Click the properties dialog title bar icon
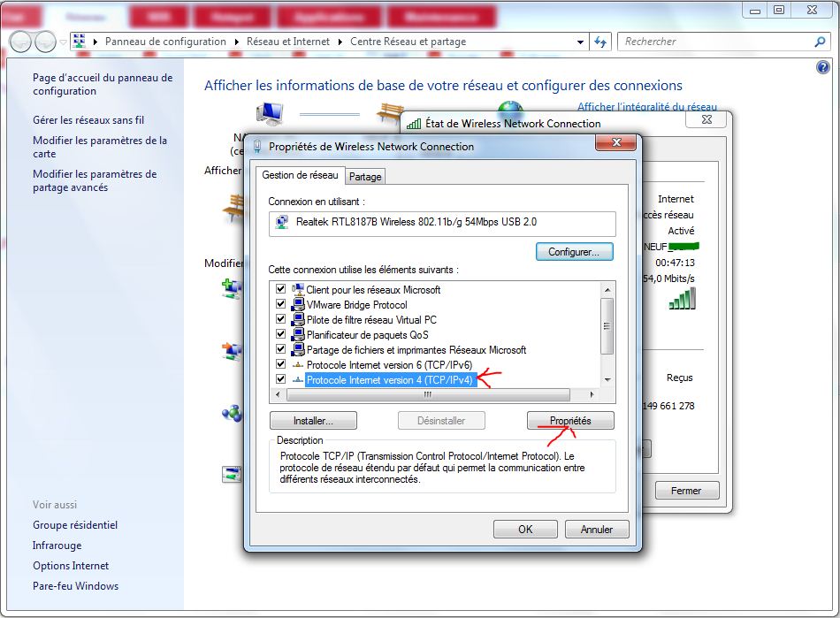The image size is (840, 618). (x=257, y=147)
